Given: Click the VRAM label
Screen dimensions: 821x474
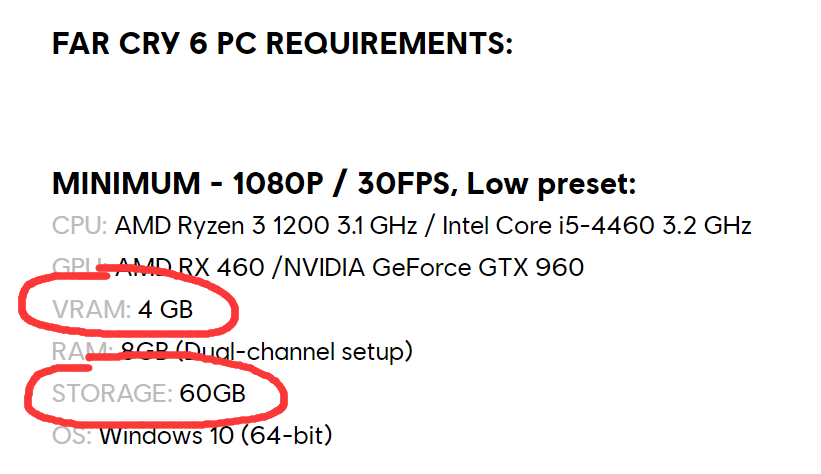Looking at the screenshot, I should [x=91, y=310].
